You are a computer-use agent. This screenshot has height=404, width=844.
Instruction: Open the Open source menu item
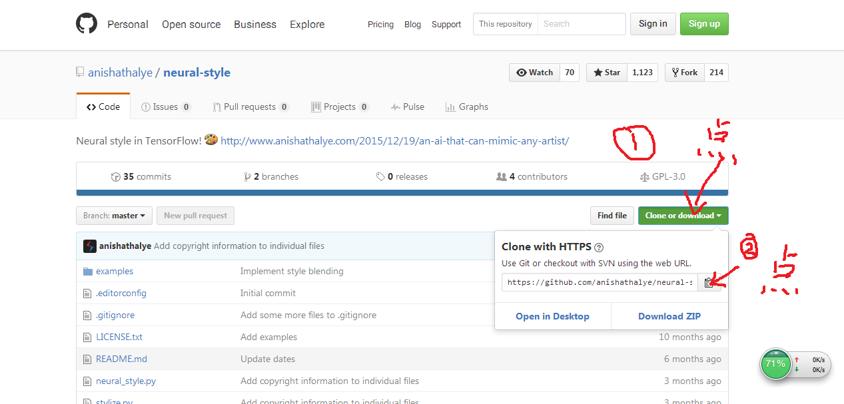coord(191,24)
